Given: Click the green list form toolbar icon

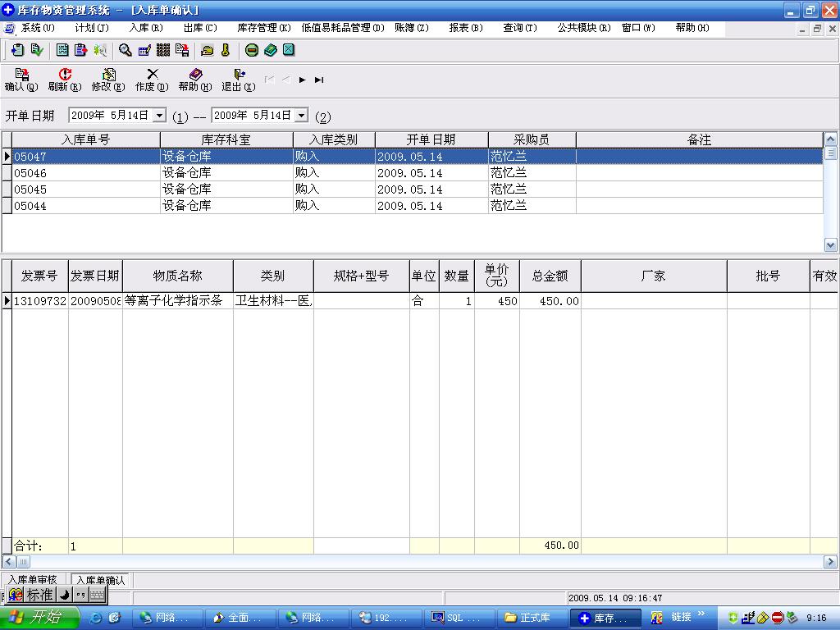Looking at the screenshot, I should pyautogui.click(x=62, y=50).
